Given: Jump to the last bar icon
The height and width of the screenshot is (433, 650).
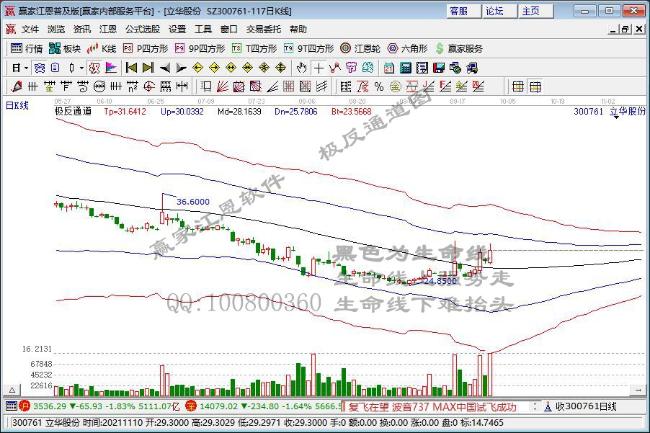Looking at the screenshot, I should coord(148,68).
